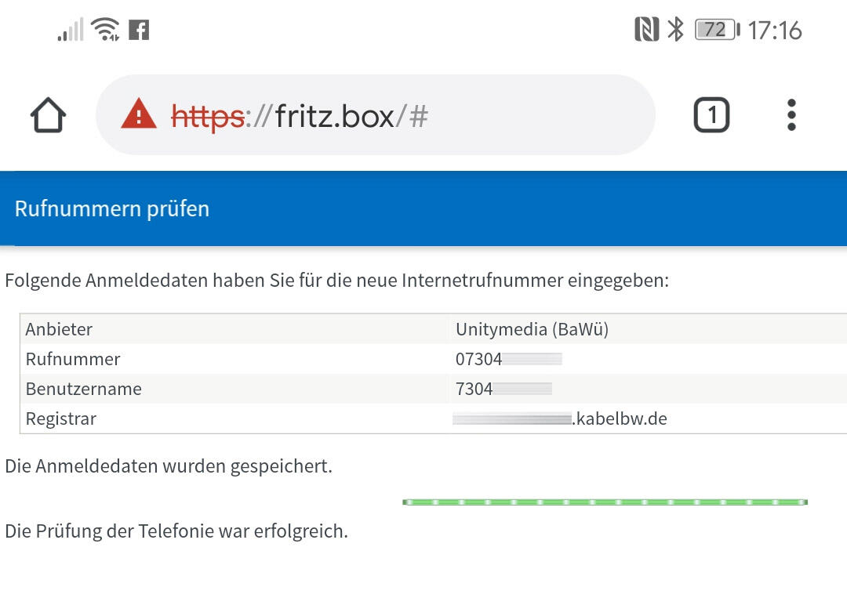Tap the browser home icon
Screen dimensions: 847x616
48,116
